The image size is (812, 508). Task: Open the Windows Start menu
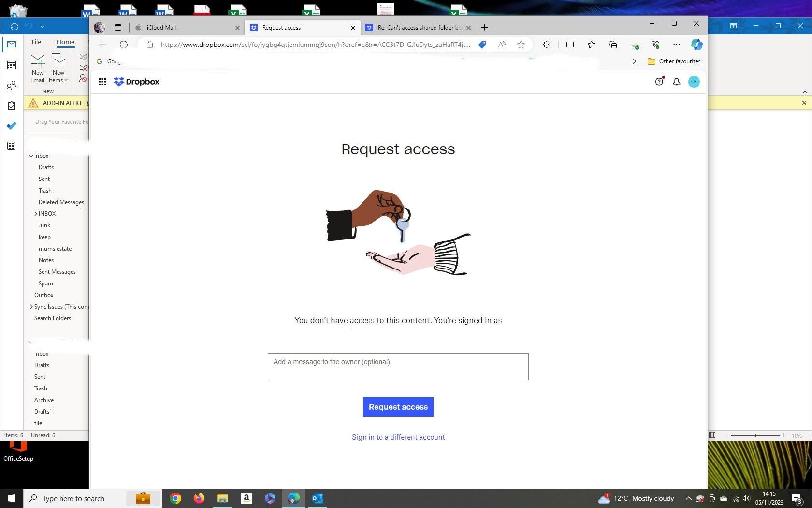12,498
